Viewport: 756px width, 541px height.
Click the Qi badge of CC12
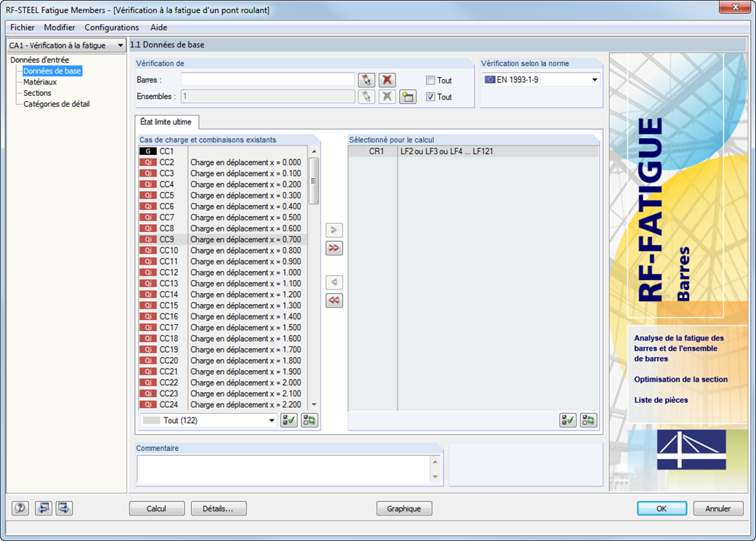click(148, 273)
